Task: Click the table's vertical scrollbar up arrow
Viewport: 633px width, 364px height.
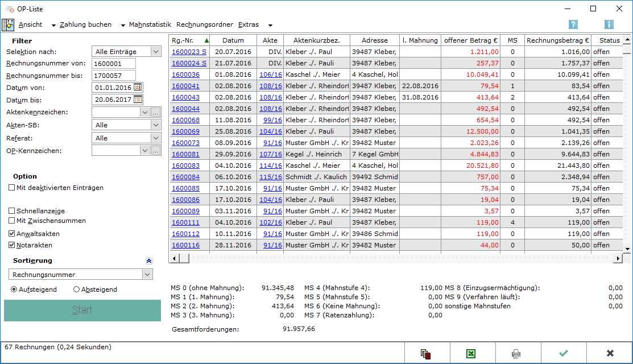Action: tap(627, 40)
